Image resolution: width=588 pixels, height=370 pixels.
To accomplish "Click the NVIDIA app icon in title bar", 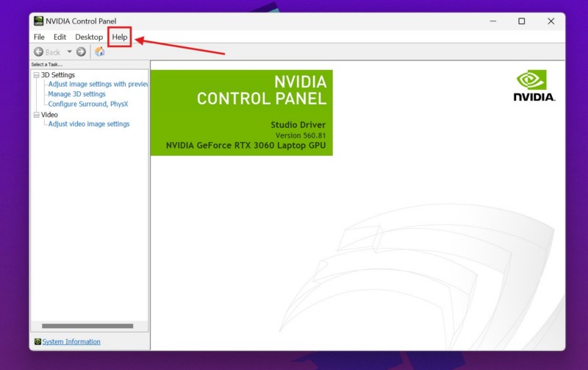I will pyautogui.click(x=39, y=21).
